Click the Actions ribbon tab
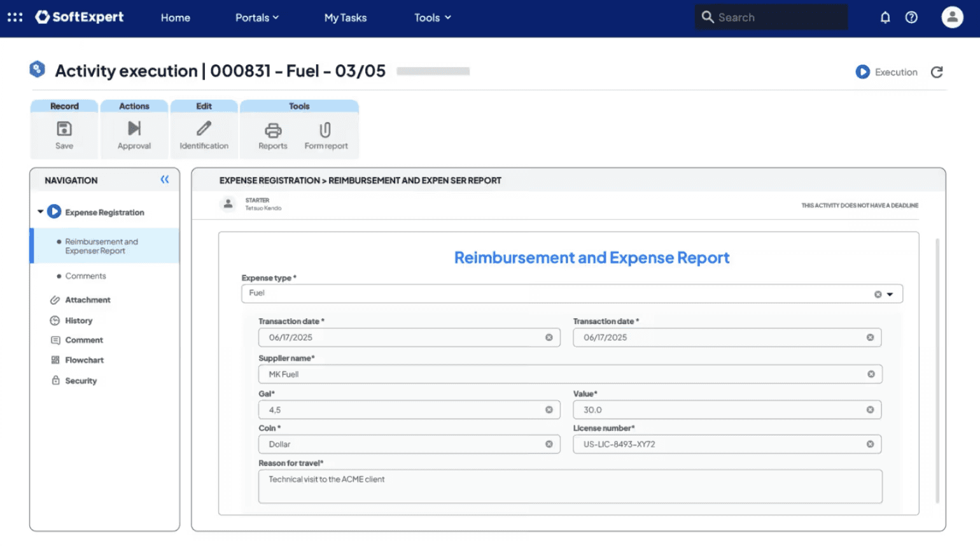 point(134,106)
